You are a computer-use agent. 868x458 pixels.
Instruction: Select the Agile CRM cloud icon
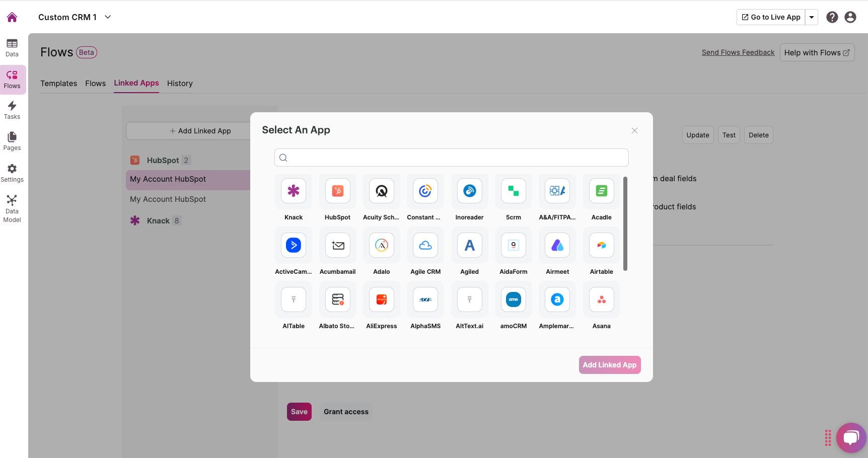[x=425, y=246]
